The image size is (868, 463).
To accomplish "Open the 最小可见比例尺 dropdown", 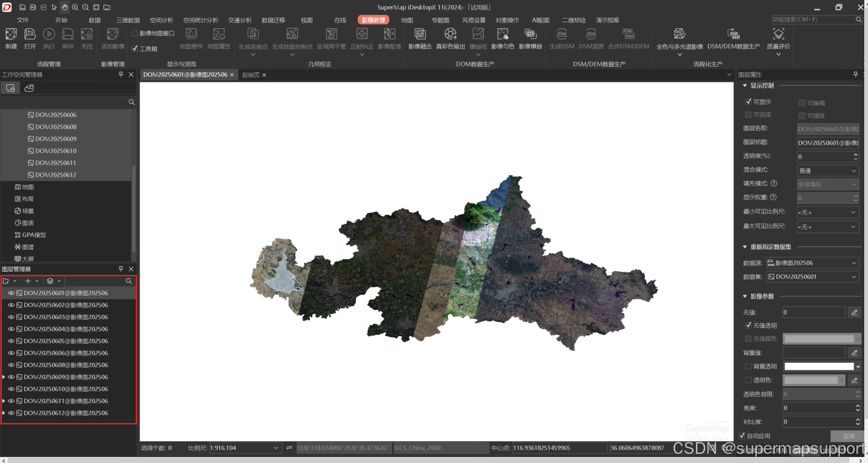I will pos(828,212).
